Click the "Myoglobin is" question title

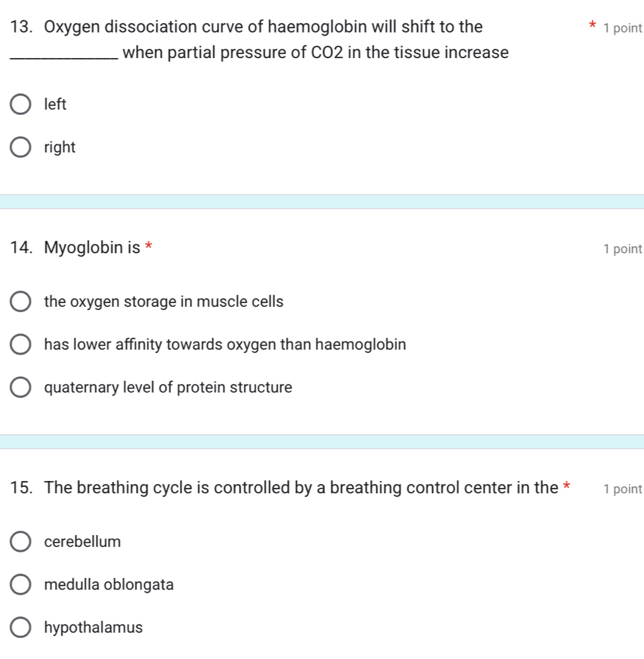coord(93,248)
